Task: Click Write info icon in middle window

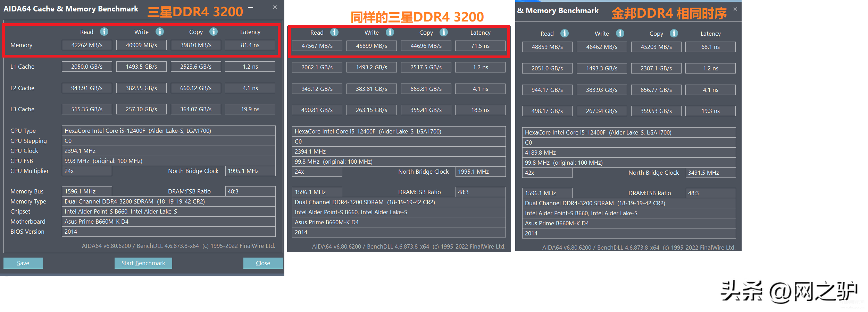Action: pyautogui.click(x=390, y=32)
